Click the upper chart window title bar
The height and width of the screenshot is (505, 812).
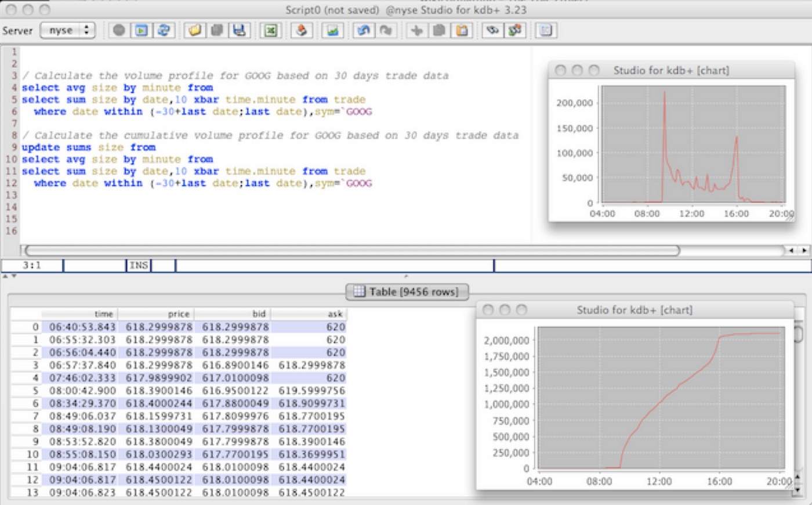(670, 70)
